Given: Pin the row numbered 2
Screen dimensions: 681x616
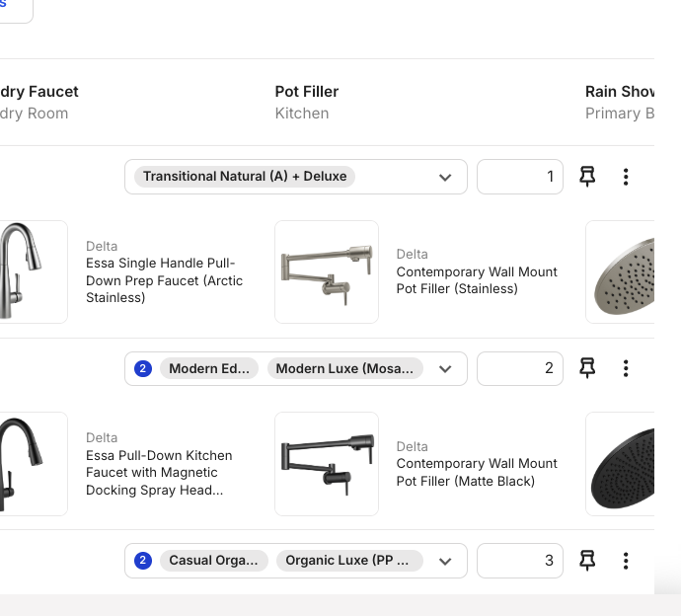Looking at the screenshot, I should [587, 368].
